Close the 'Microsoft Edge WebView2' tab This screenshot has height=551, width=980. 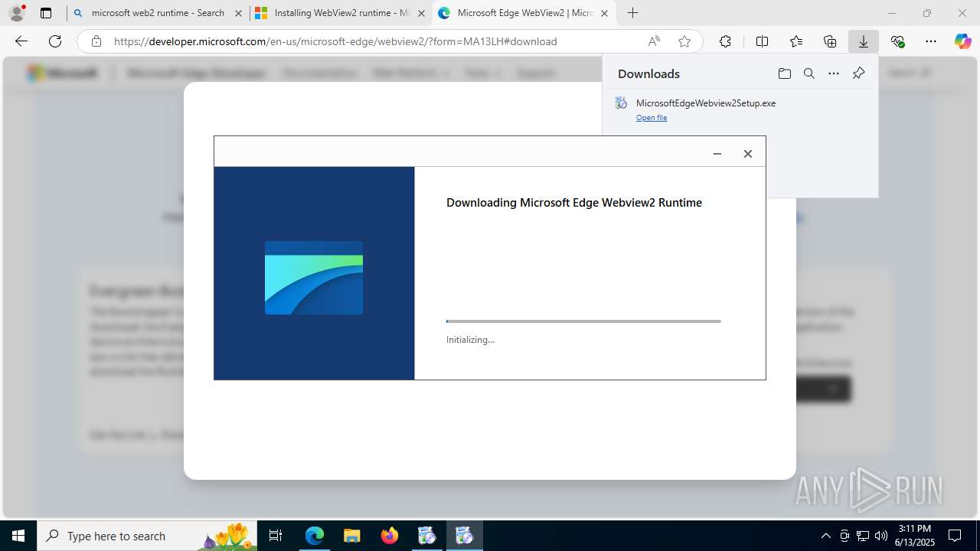coord(604,13)
